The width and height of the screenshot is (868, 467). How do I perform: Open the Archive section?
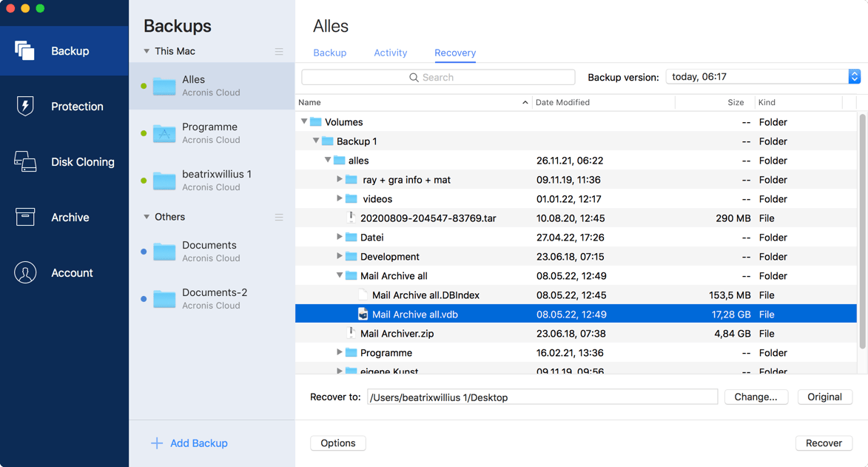[64, 217]
